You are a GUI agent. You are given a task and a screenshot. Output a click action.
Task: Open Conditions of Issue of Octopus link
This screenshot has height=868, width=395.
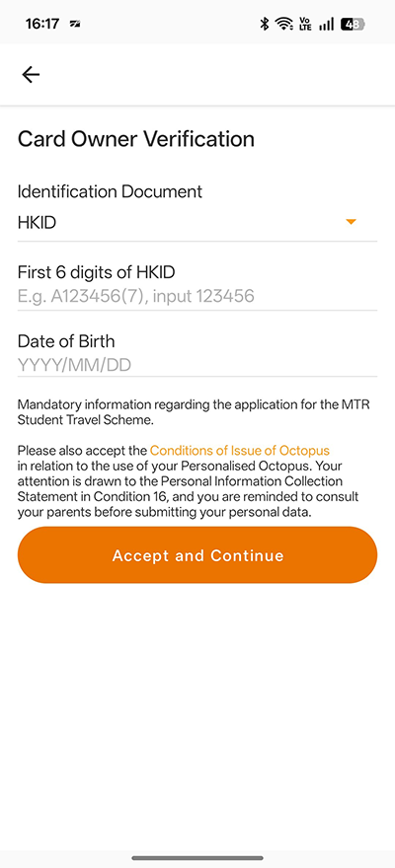pyautogui.click(x=239, y=450)
